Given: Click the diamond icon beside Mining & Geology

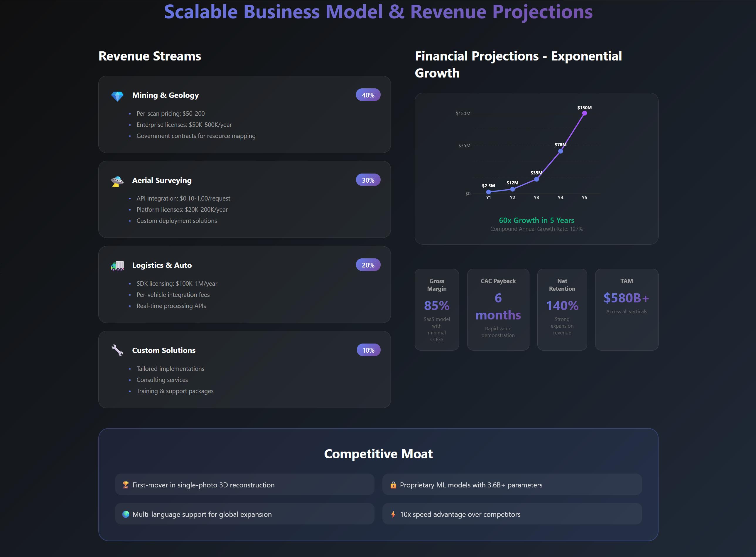Looking at the screenshot, I should pyautogui.click(x=117, y=96).
